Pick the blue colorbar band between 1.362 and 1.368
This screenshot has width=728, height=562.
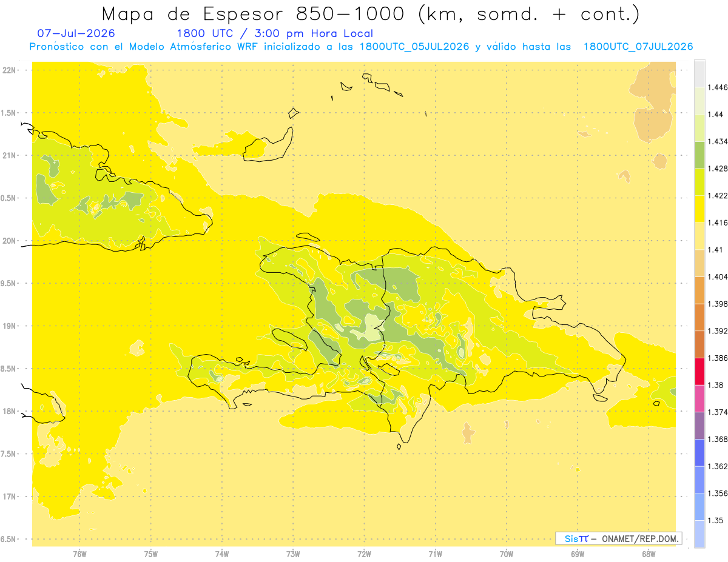pyautogui.click(x=699, y=453)
